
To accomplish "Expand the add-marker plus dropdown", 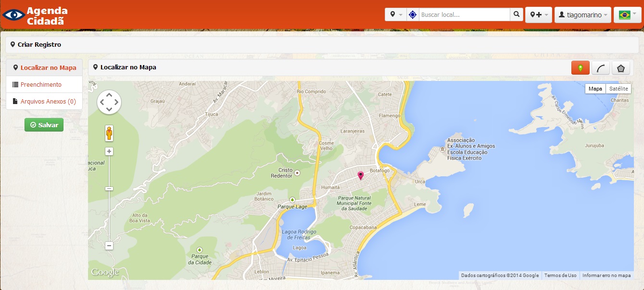I will [x=538, y=15].
